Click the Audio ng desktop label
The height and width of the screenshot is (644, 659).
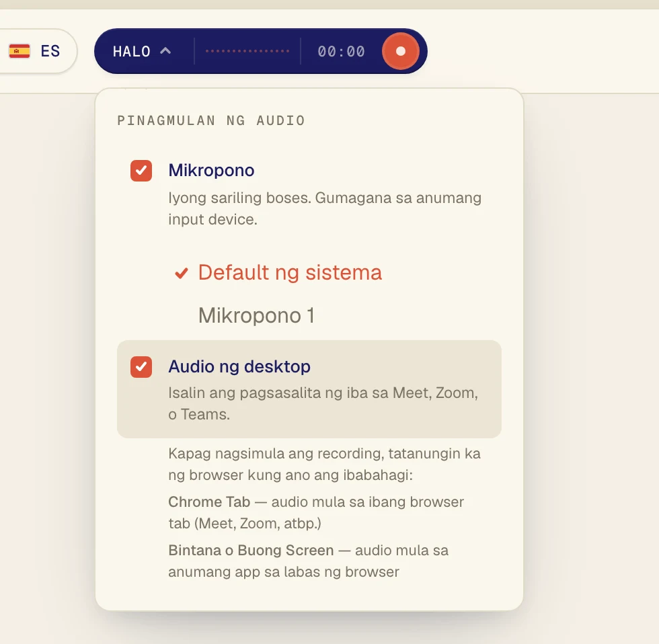point(239,366)
